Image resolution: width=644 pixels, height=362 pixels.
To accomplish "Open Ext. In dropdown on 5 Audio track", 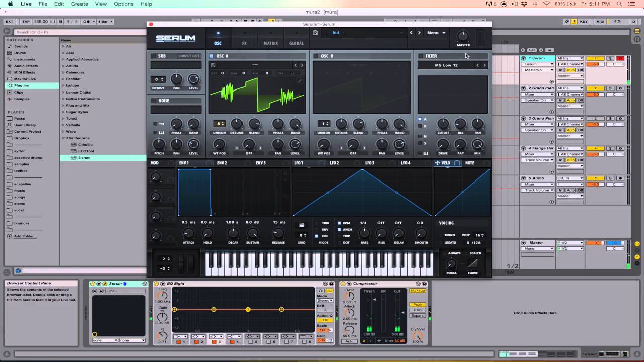I will pyautogui.click(x=570, y=178).
